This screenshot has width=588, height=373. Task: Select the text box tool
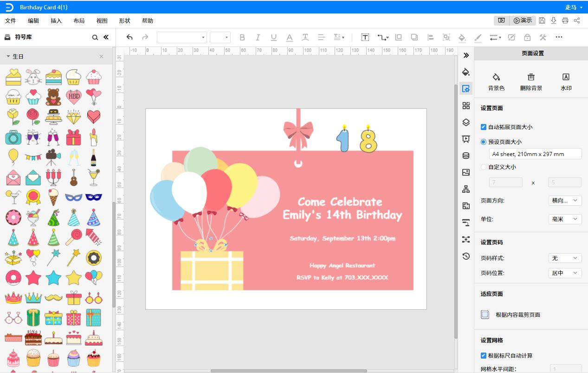(365, 37)
